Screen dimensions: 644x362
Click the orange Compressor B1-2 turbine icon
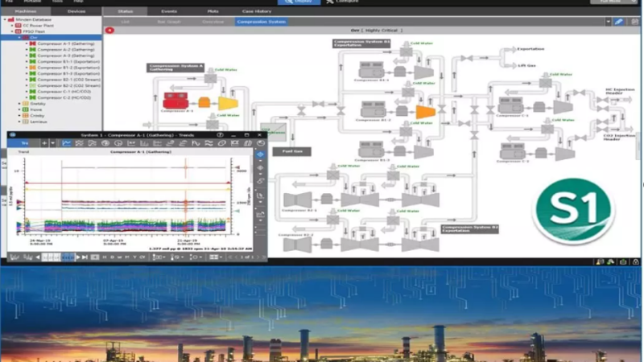423,111
